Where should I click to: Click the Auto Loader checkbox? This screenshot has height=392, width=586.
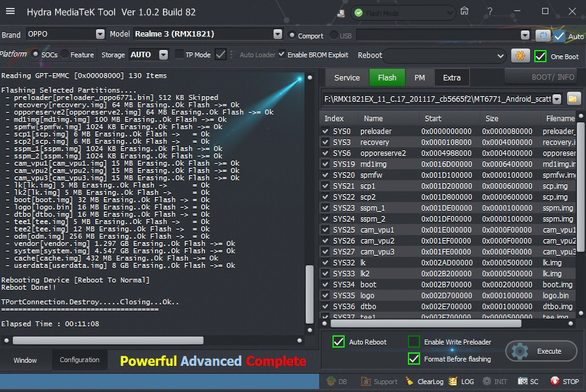click(232, 55)
